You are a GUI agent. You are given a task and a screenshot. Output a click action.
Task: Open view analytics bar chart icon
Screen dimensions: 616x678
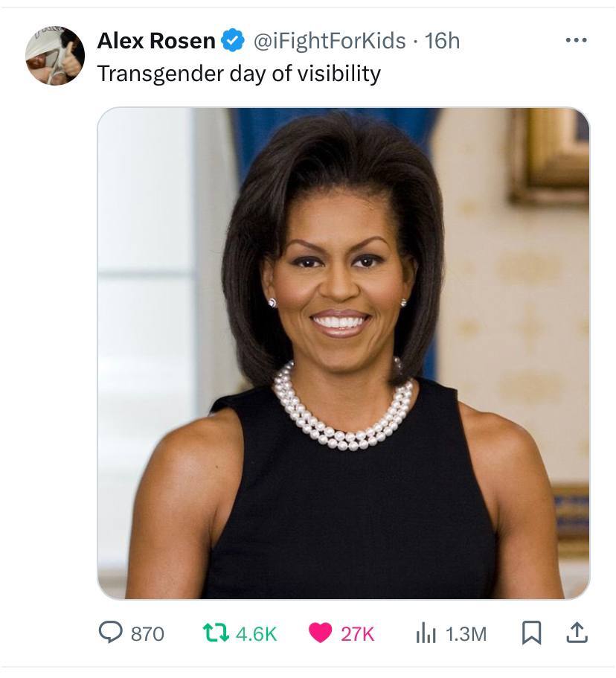click(426, 633)
